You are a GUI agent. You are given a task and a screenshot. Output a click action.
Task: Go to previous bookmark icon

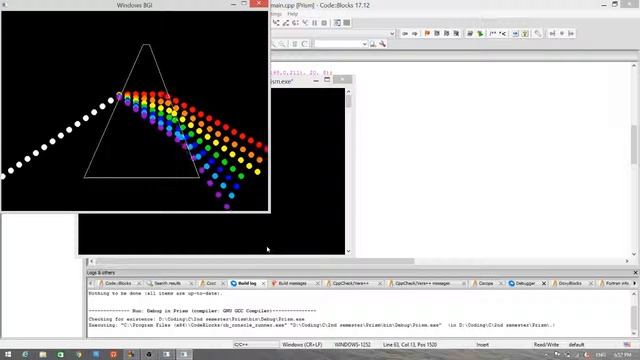(437, 33)
